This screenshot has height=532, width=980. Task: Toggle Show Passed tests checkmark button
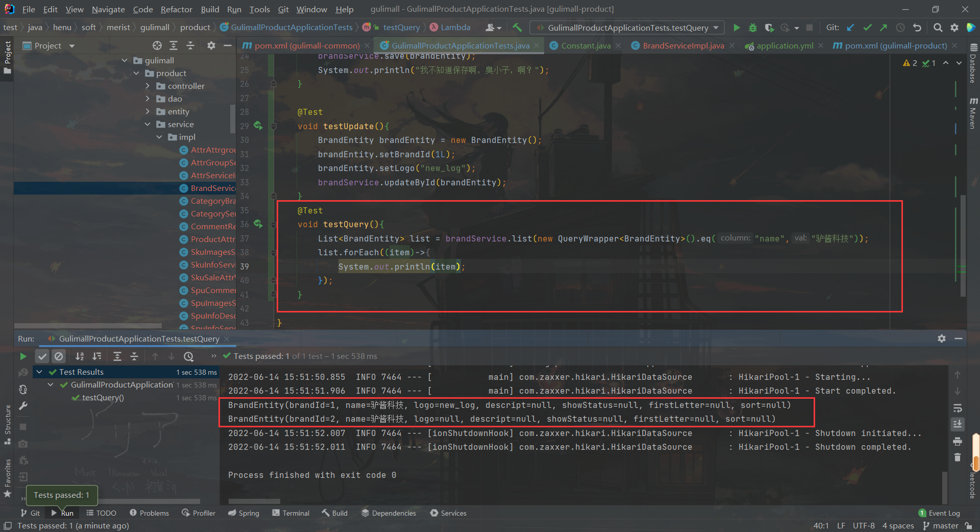(x=42, y=356)
